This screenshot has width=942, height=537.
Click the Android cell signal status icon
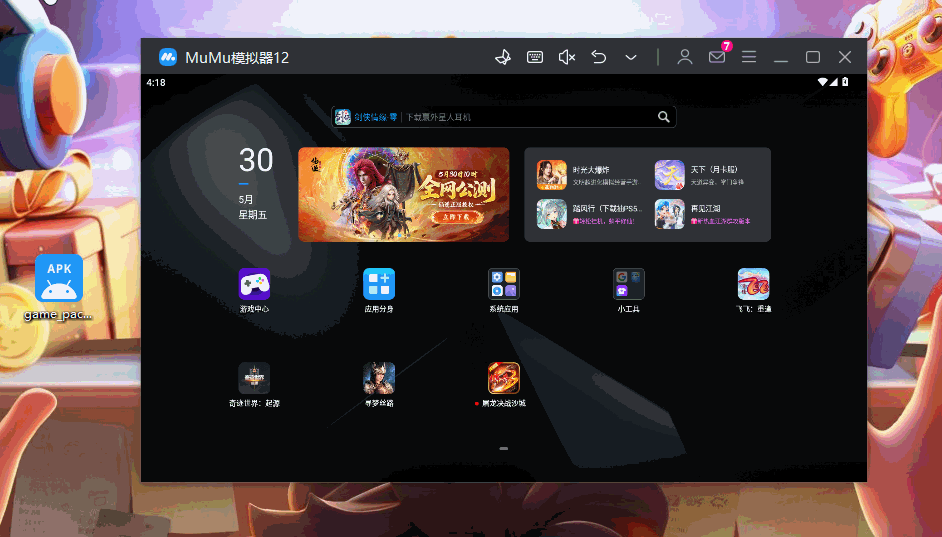[x=834, y=82]
